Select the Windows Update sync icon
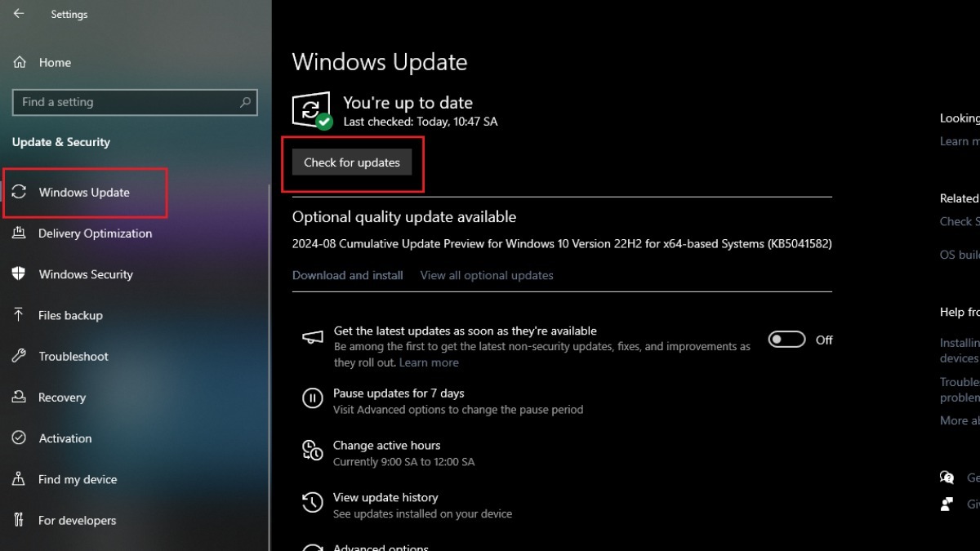This screenshot has height=551, width=980. pos(20,192)
